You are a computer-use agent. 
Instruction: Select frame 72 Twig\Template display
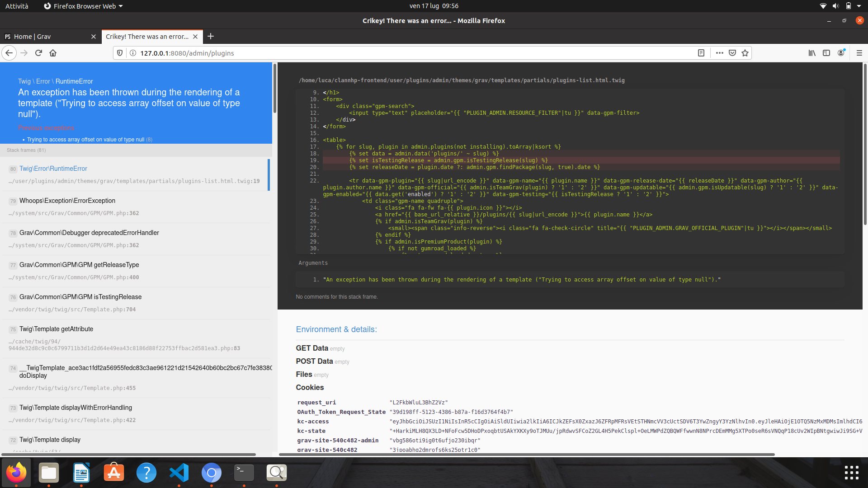coord(135,441)
